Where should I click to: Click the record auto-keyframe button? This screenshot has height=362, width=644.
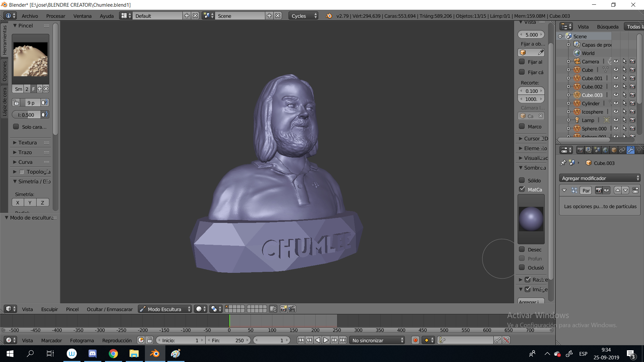click(415, 340)
